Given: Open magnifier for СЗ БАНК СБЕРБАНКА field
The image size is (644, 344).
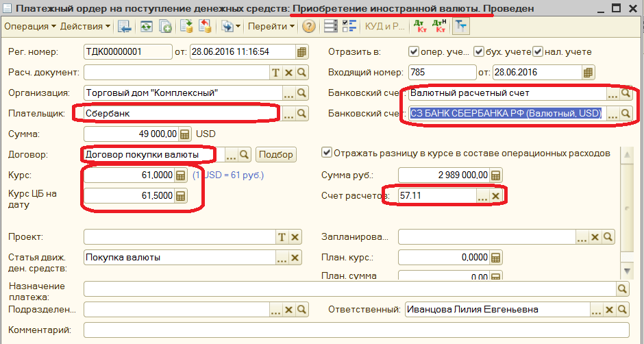Looking at the screenshot, I should tap(626, 114).
